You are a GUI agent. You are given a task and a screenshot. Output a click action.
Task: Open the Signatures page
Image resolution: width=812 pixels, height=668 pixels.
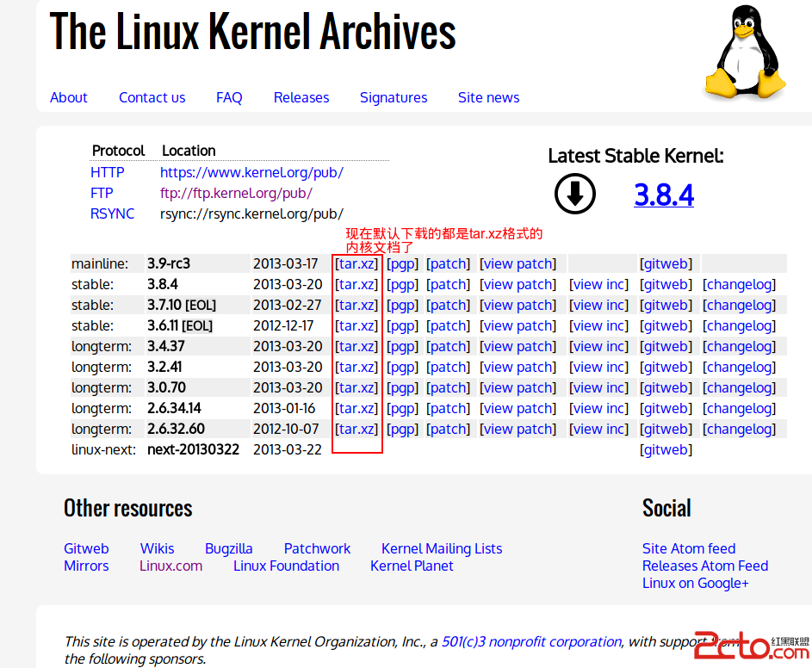click(394, 97)
